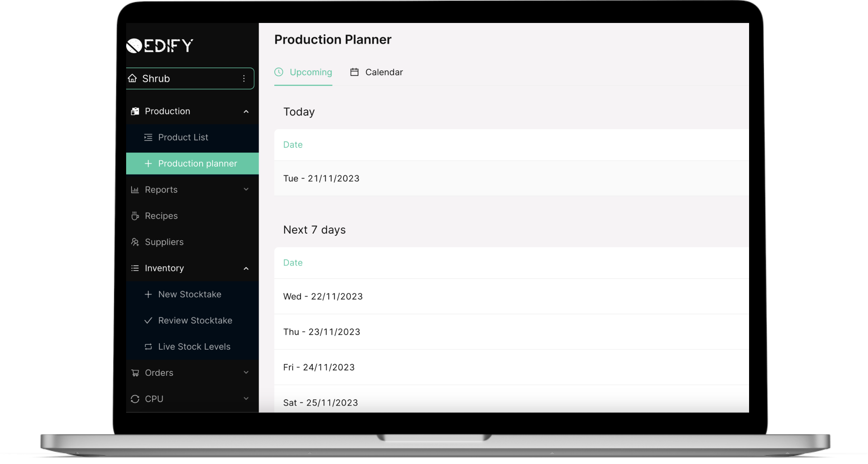Click the Reports bar chart icon
The height and width of the screenshot is (464, 868).
tap(135, 190)
